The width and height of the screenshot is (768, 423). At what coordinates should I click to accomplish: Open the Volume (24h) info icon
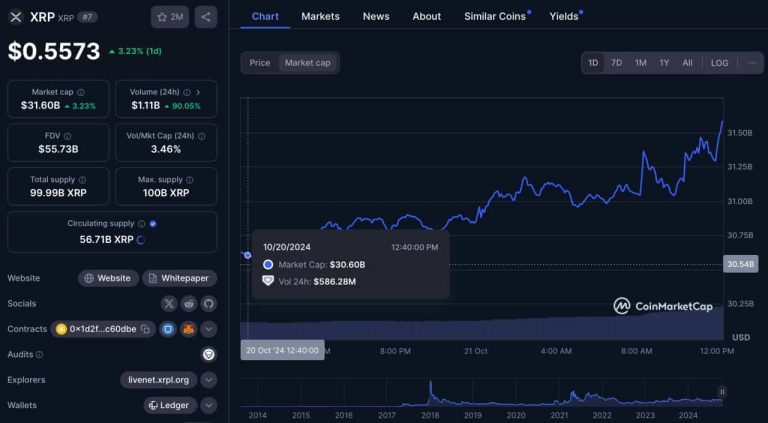coord(187,92)
